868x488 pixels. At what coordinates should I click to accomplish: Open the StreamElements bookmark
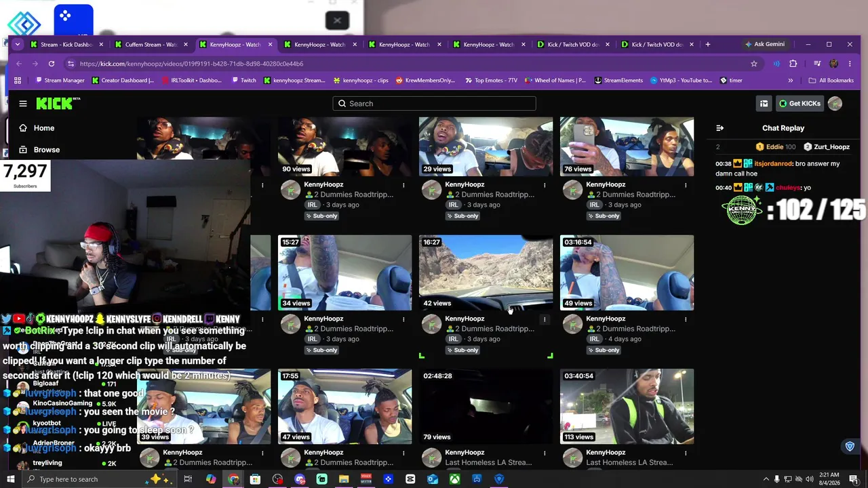(618, 80)
